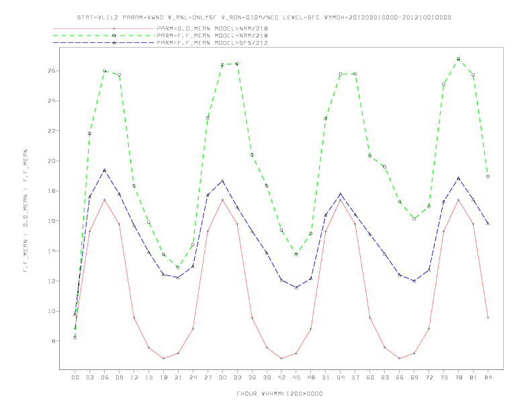Click the chart header text starting STAT=VL1L2
532x411 pixels.
[264, 17]
